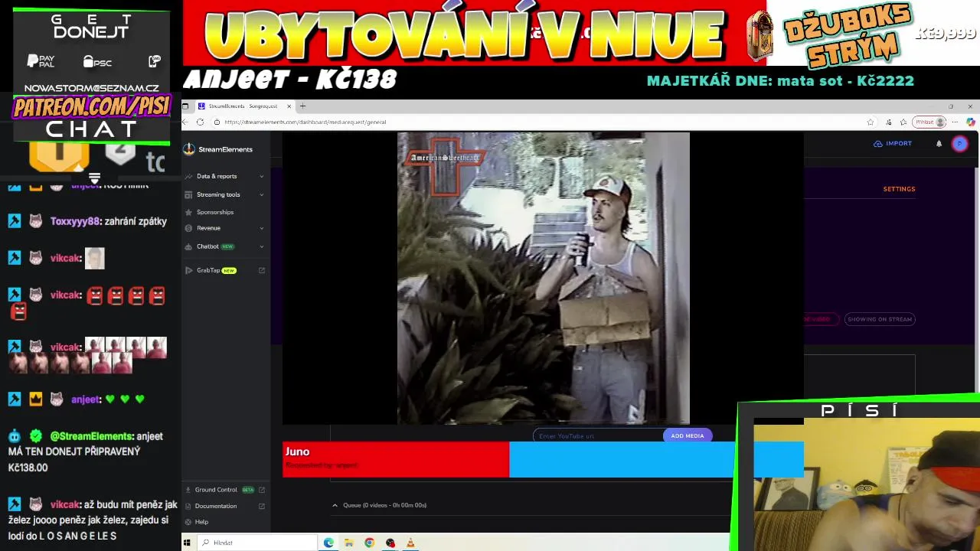Collapse the Queue section chevron
980x551 pixels.
click(335, 505)
